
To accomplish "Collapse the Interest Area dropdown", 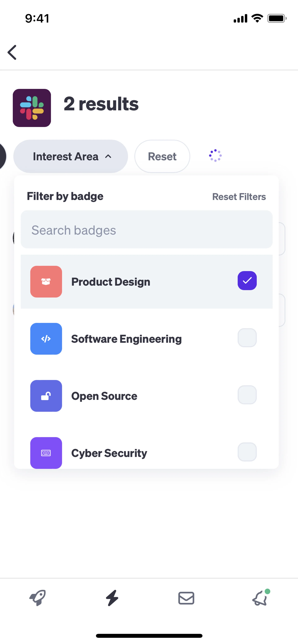I will 71,156.
